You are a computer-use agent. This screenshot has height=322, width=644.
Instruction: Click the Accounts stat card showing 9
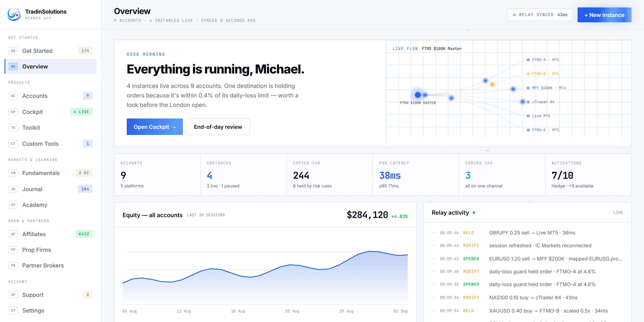157,174
